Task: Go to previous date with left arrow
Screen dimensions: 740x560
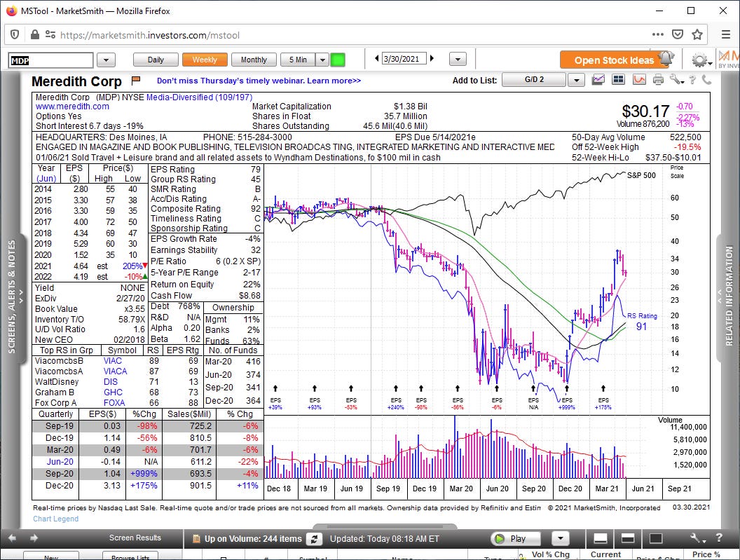Action: pos(376,59)
